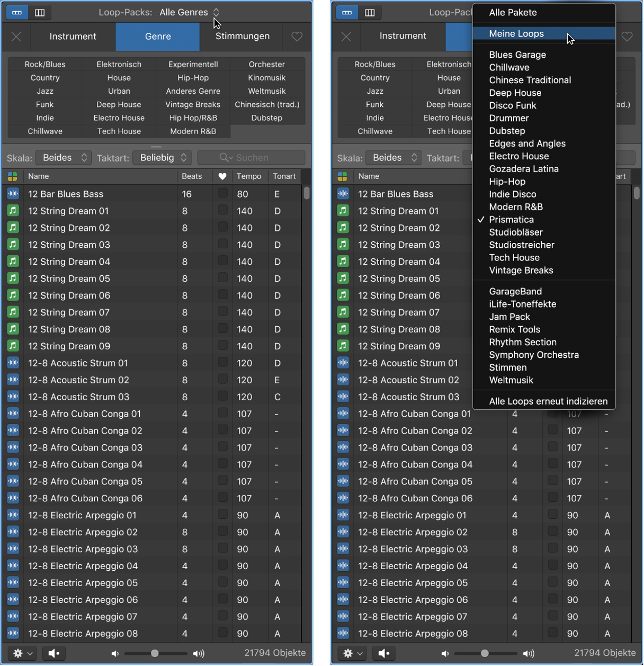Switch to button view icon in left panel
644x666 pixels.
tap(17, 12)
